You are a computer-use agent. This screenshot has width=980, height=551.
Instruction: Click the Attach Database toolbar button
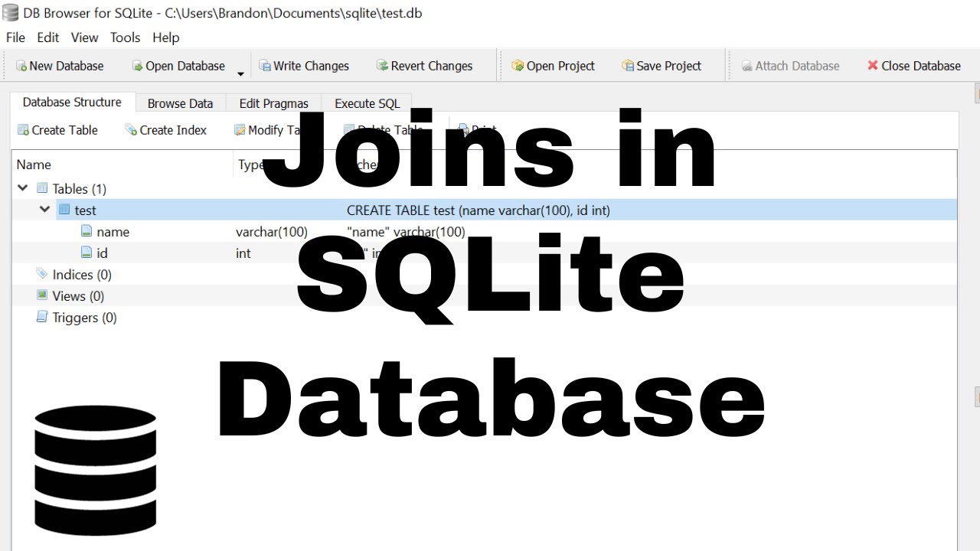pyautogui.click(x=790, y=66)
